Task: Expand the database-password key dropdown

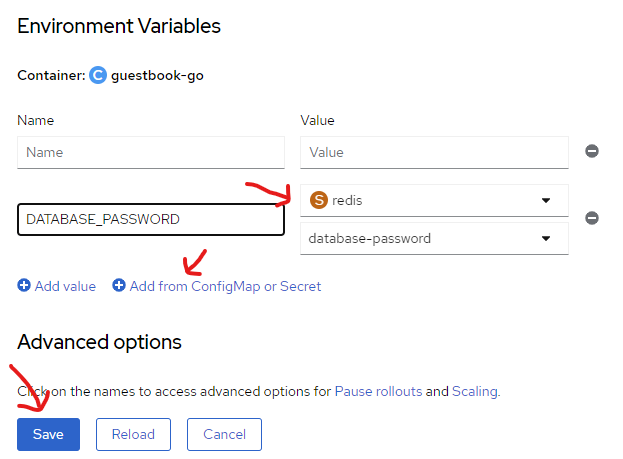Action: (x=434, y=238)
